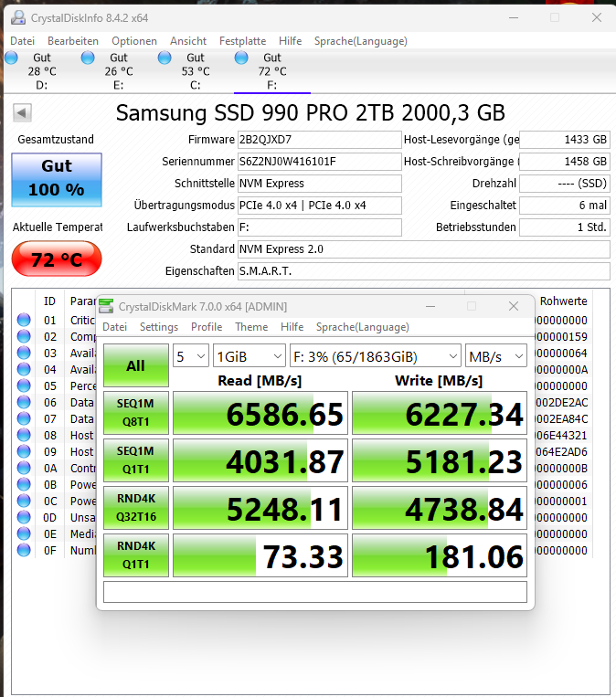Click the Seriennummer field S6Z2NJ0W416101F
The height and width of the screenshot is (697, 616).
pyautogui.click(x=319, y=162)
